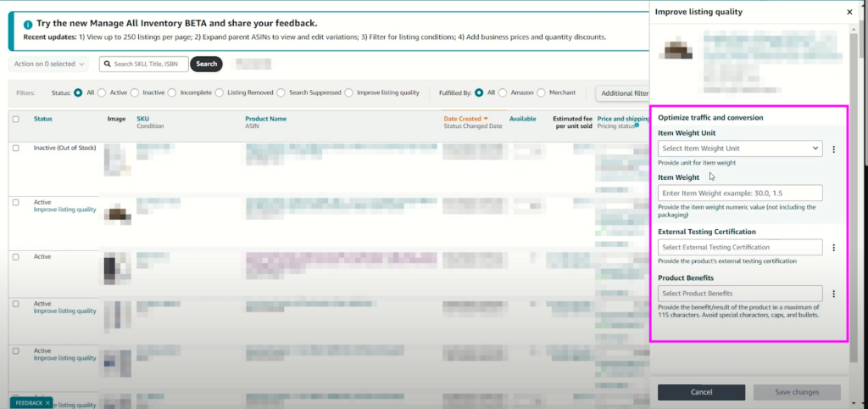Click Pricing status info icon

(637, 126)
